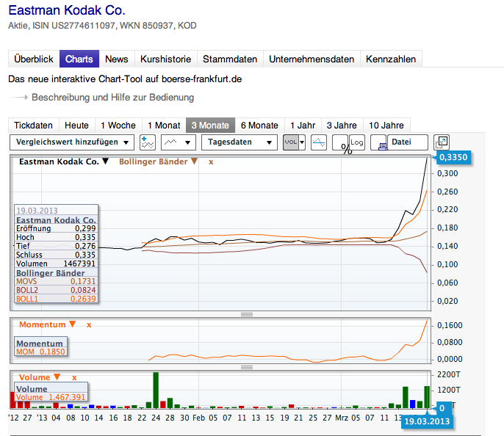Click the MOM 0,1850 value
The image size is (504, 436).
point(52,352)
